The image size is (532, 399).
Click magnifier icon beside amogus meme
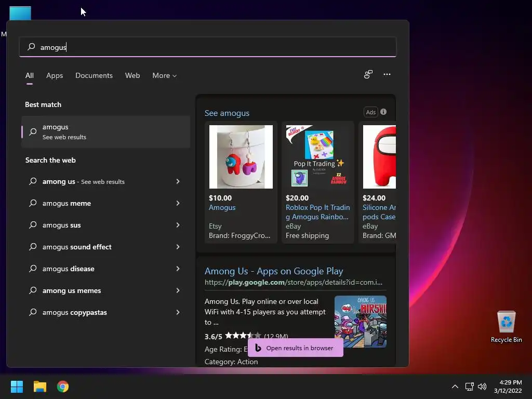coord(33,203)
